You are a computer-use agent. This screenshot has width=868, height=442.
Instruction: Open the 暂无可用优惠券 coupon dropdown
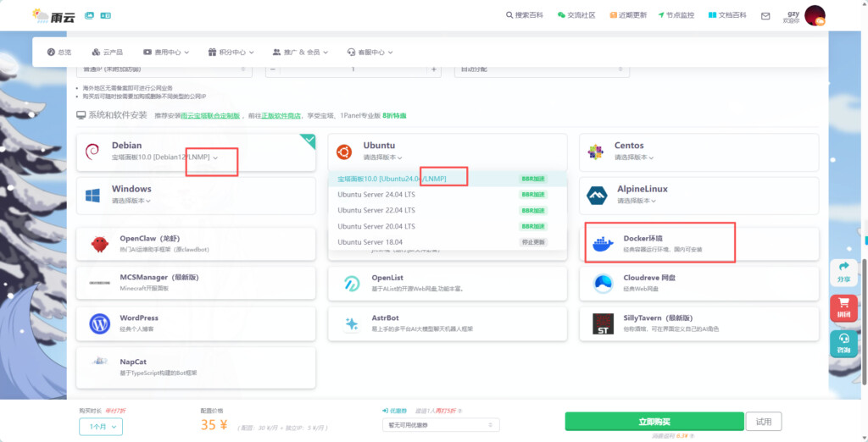[441, 425]
